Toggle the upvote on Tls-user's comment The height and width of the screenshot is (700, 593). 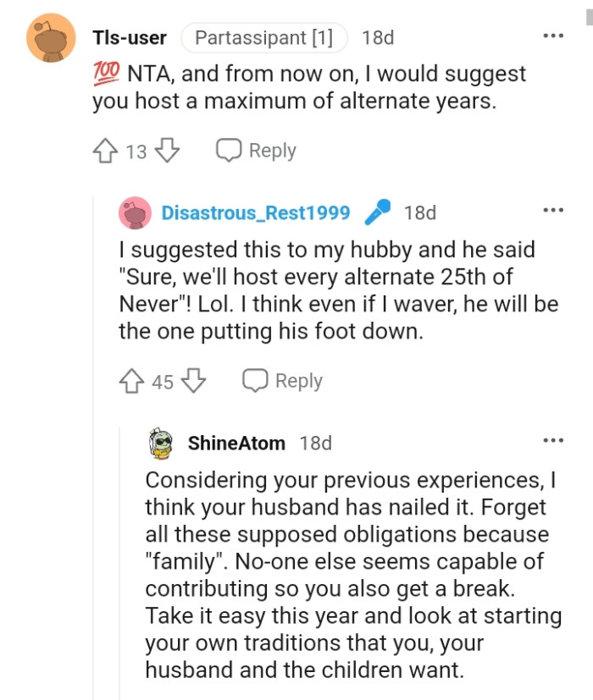(104, 150)
